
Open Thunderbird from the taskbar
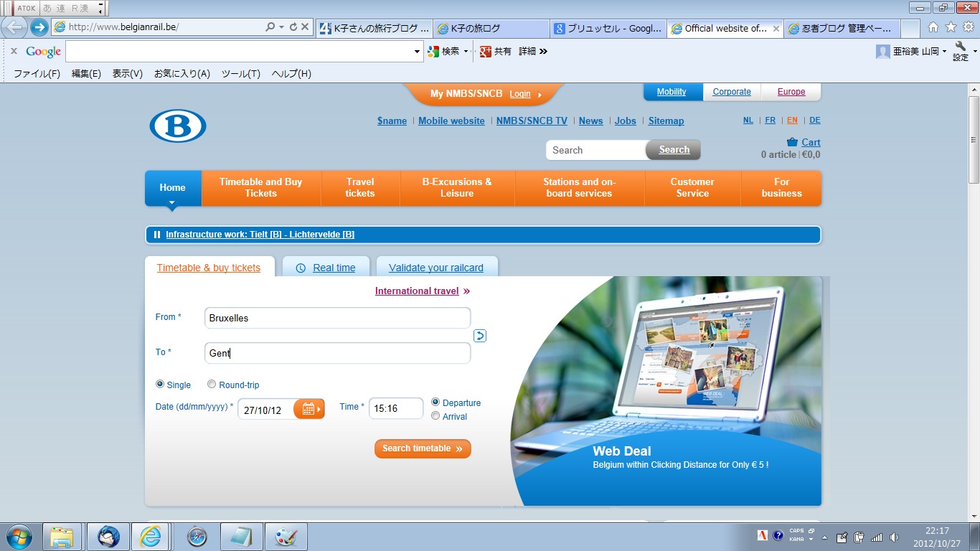click(108, 537)
